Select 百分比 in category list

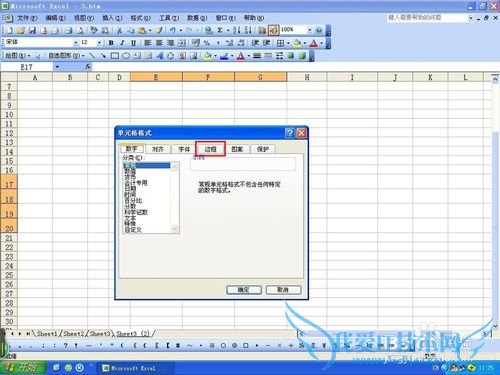click(133, 200)
